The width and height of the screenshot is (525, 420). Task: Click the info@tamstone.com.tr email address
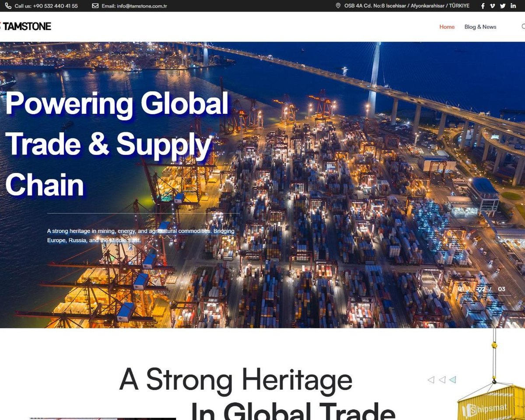(x=142, y=6)
